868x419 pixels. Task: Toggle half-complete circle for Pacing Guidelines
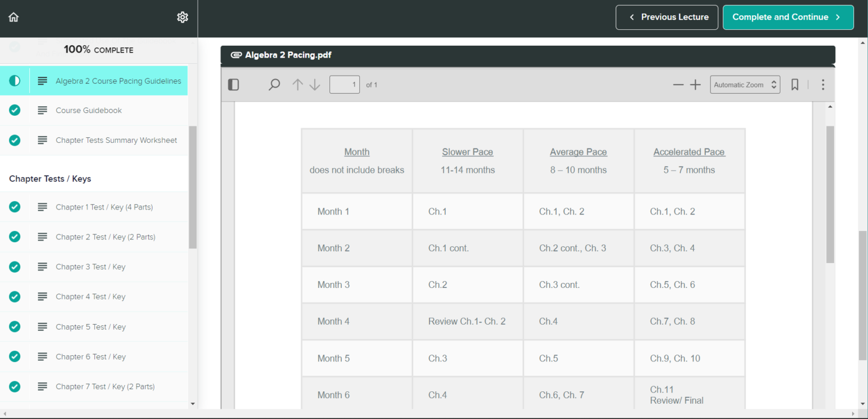(15, 81)
